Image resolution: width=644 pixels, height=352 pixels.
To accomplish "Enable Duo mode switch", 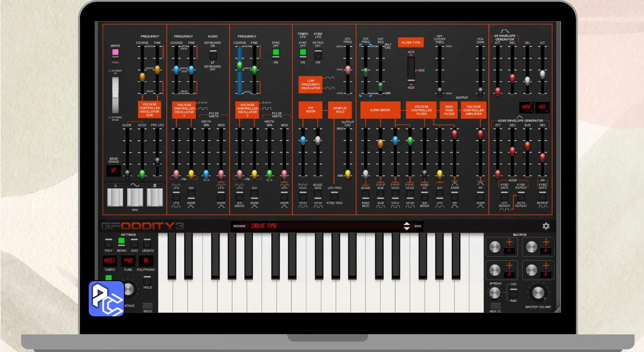I will 134,243.
